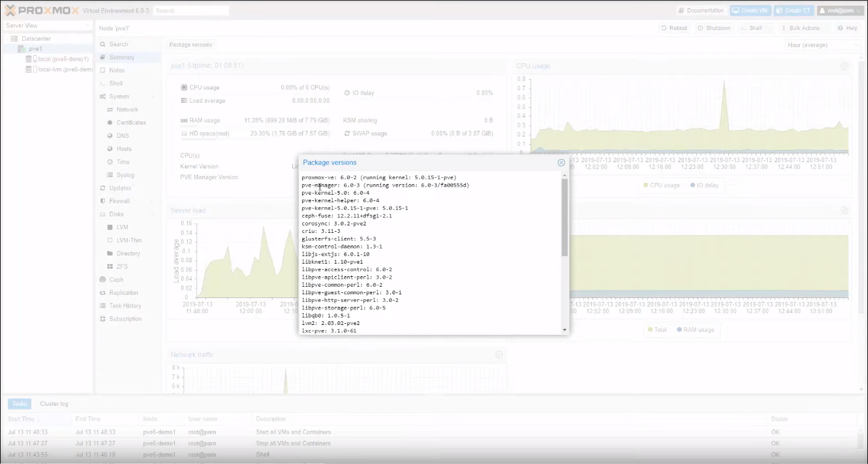The width and height of the screenshot is (868, 464).
Task: Click the Package versions toolbar button
Action: [191, 44]
